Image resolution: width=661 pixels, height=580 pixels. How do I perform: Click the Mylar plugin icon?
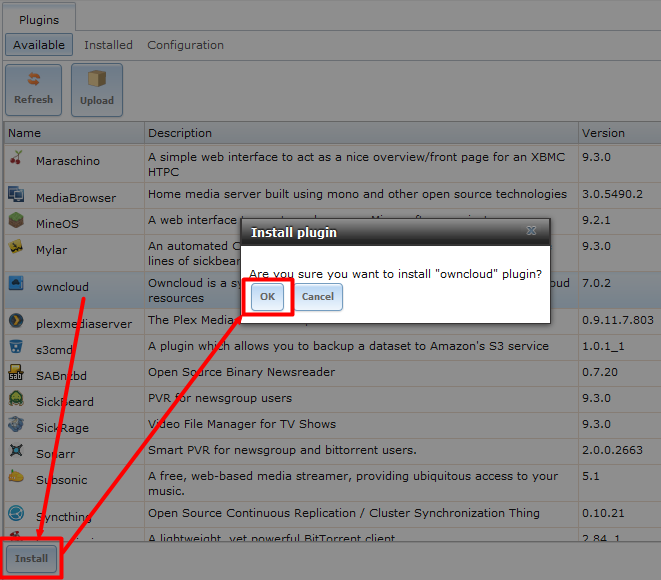point(16,246)
